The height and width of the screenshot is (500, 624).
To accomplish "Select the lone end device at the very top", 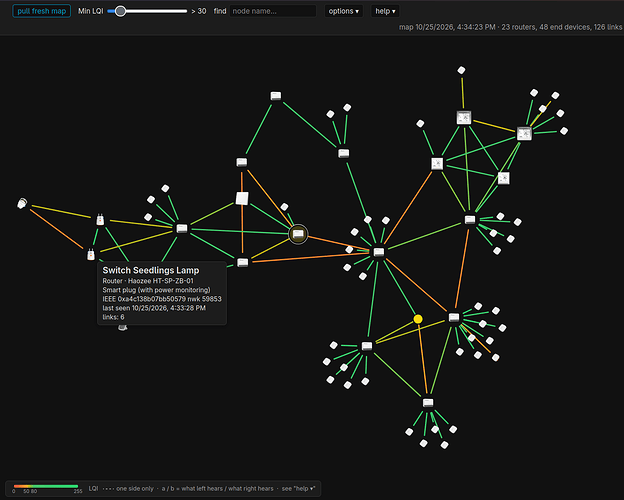I will tap(461, 70).
